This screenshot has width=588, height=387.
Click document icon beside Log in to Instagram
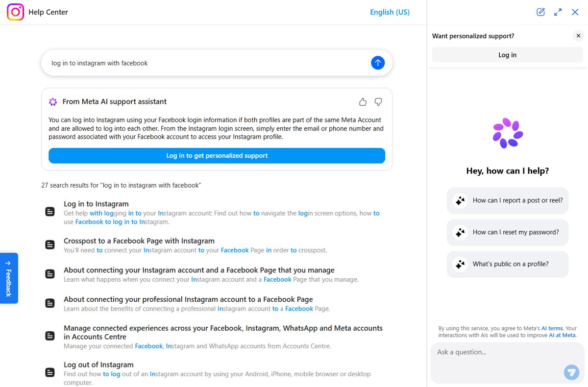[x=49, y=212]
